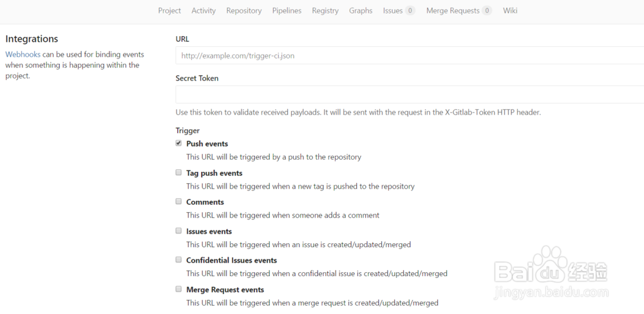This screenshot has width=644, height=314.
Task: Open the Issues tab
Action: pos(393,10)
